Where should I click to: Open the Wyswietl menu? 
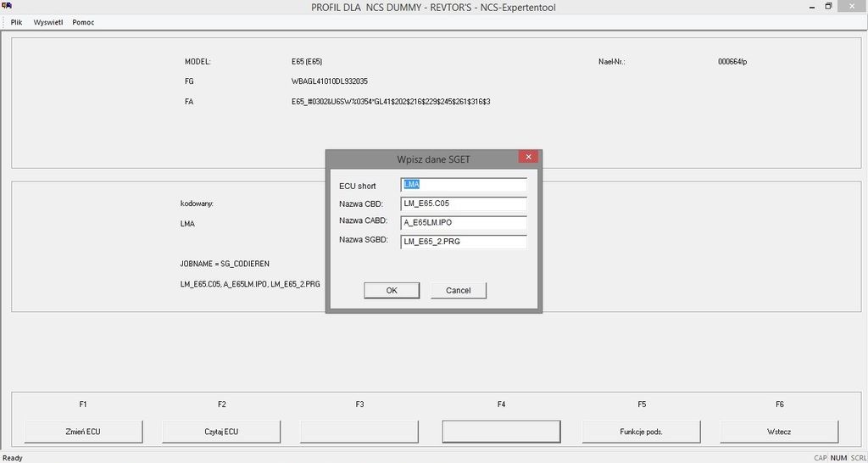coord(48,23)
